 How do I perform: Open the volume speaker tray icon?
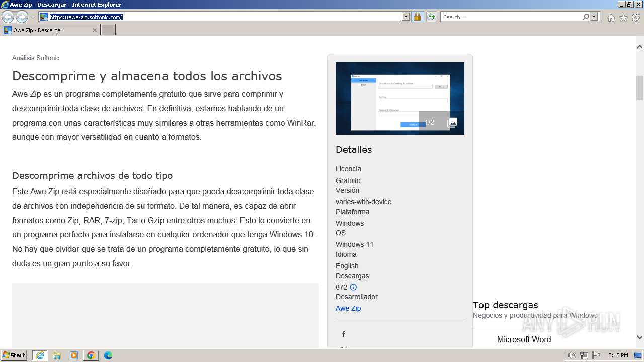(572, 355)
